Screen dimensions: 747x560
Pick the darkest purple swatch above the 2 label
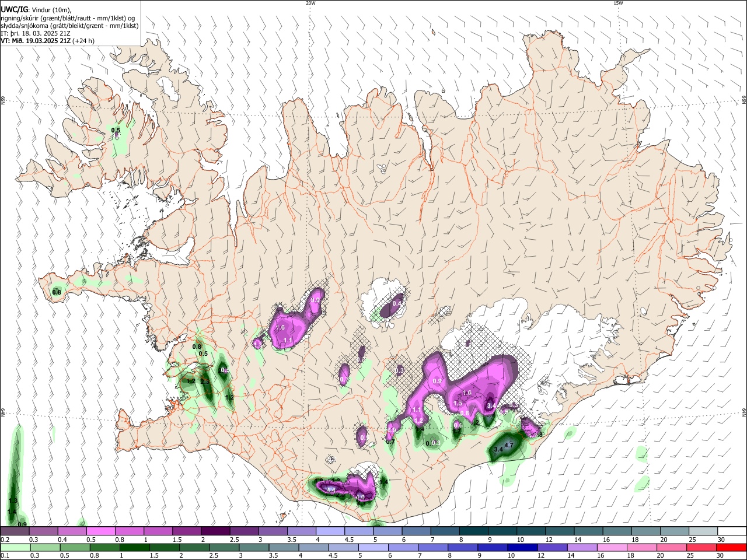pos(215,531)
